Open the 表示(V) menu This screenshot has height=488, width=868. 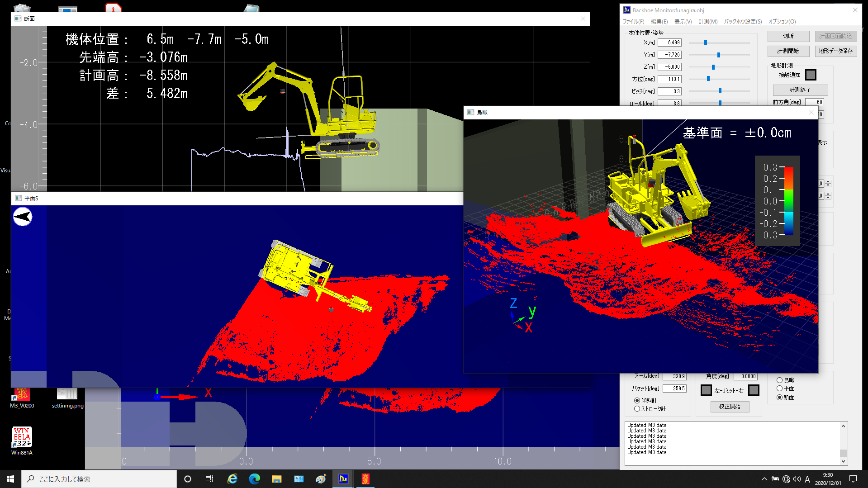coord(683,22)
